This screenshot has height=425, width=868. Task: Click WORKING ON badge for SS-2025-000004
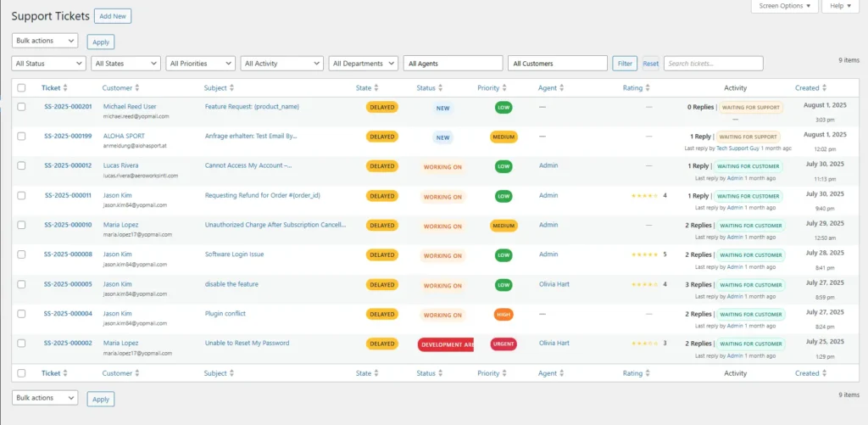coord(442,315)
